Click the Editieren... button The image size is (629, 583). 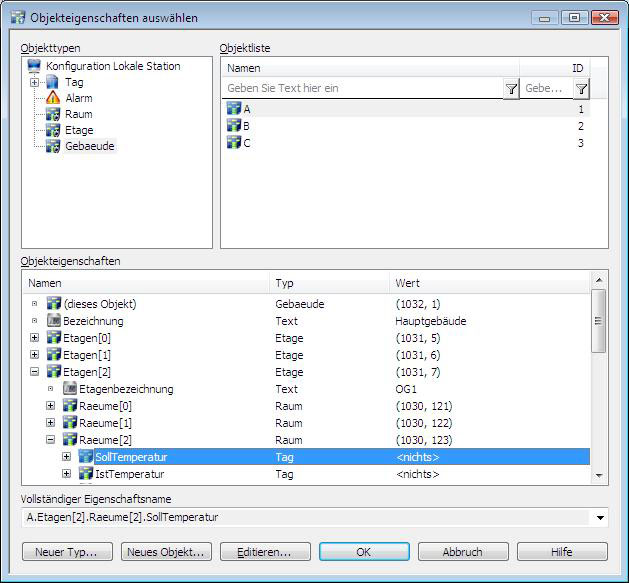point(265,552)
